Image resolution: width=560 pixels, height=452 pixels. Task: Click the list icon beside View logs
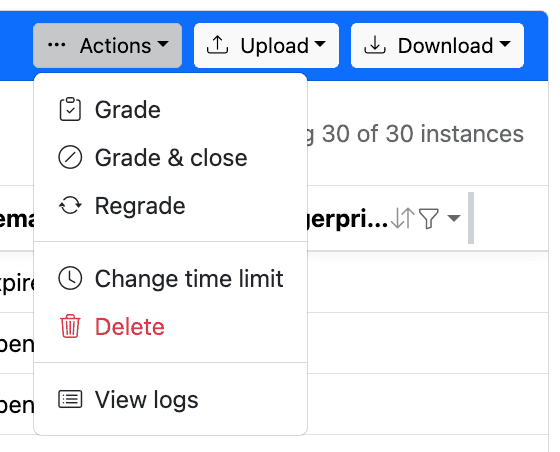[70, 399]
